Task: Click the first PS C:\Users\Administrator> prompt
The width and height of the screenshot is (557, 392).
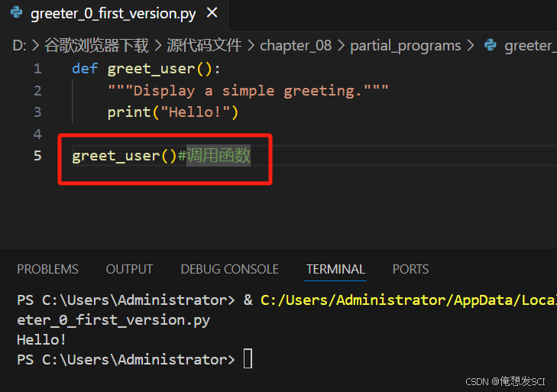Action: [x=126, y=300]
